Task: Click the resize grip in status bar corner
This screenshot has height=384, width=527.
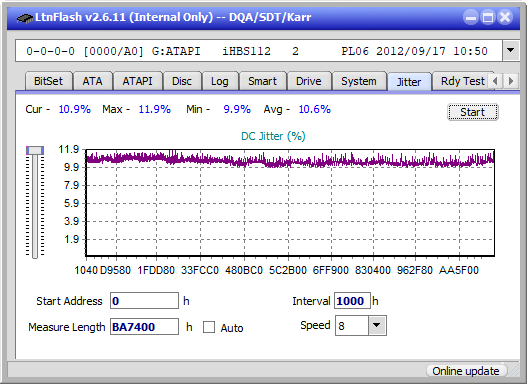Action: click(x=514, y=372)
